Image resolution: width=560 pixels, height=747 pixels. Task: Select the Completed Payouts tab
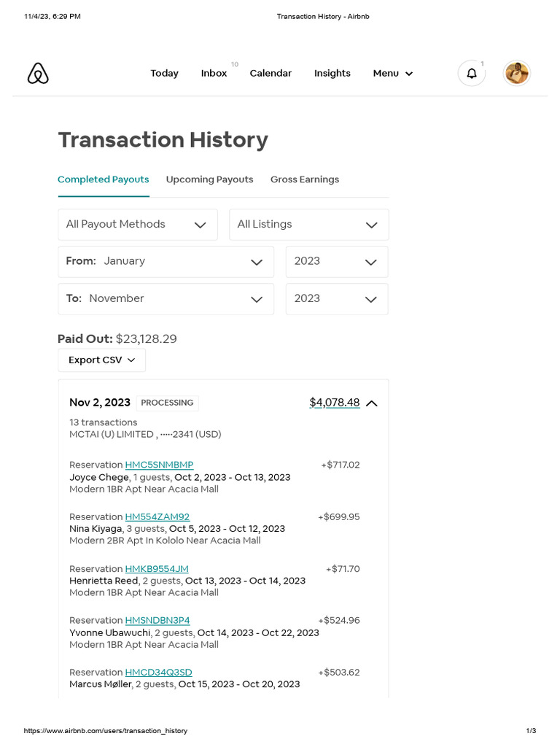pos(104,179)
